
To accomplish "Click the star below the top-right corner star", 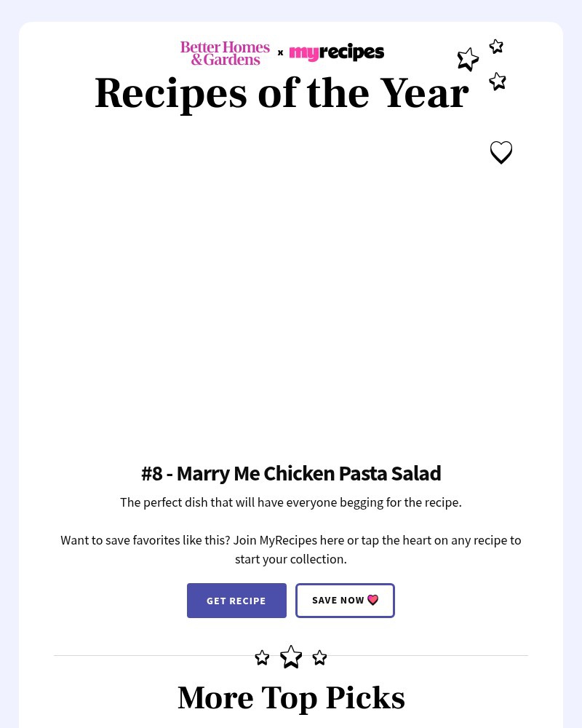I will [x=498, y=82].
